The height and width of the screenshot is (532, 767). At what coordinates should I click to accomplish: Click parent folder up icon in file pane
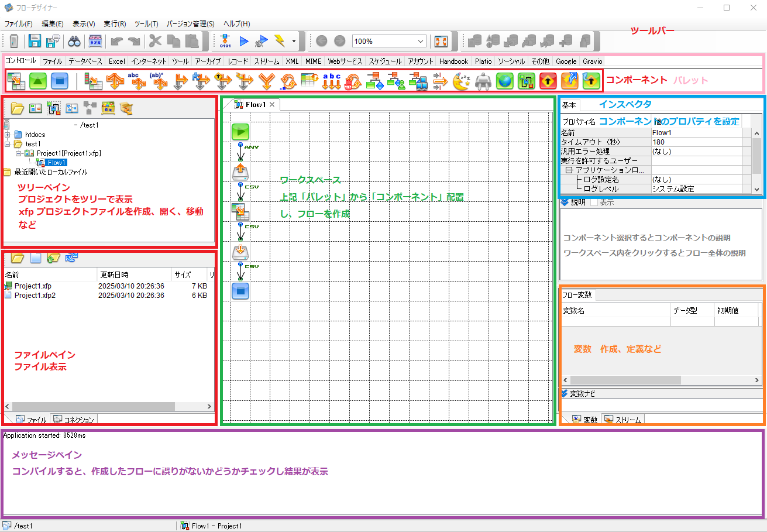53,258
